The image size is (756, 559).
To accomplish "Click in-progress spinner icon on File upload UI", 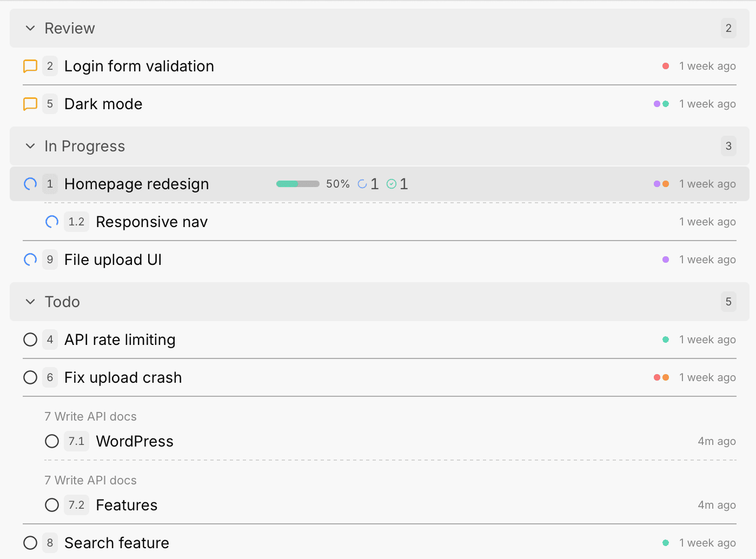I will (x=30, y=259).
